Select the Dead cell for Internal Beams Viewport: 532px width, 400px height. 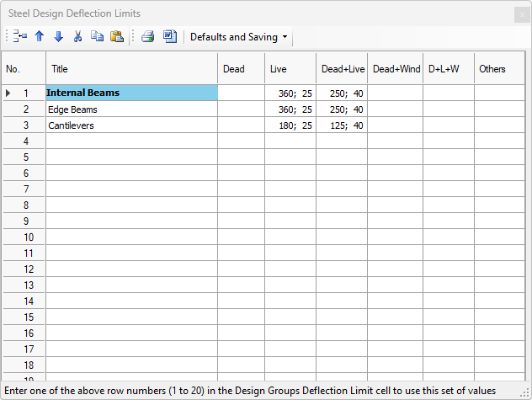pyautogui.click(x=241, y=93)
